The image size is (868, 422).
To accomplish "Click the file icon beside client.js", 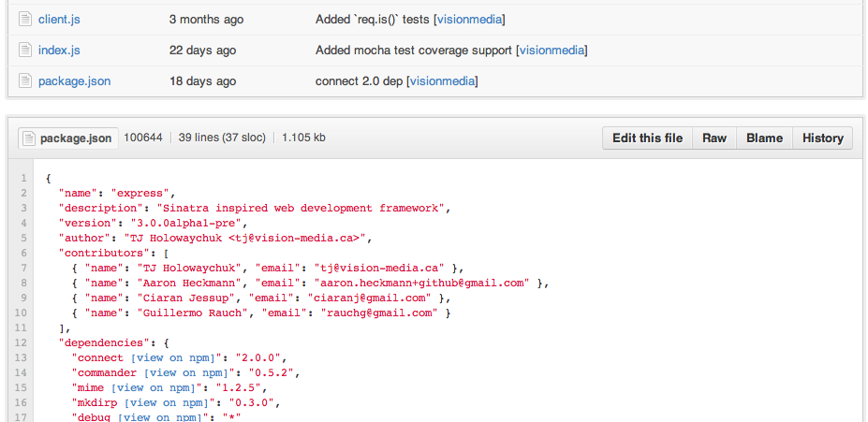I will click(25, 20).
